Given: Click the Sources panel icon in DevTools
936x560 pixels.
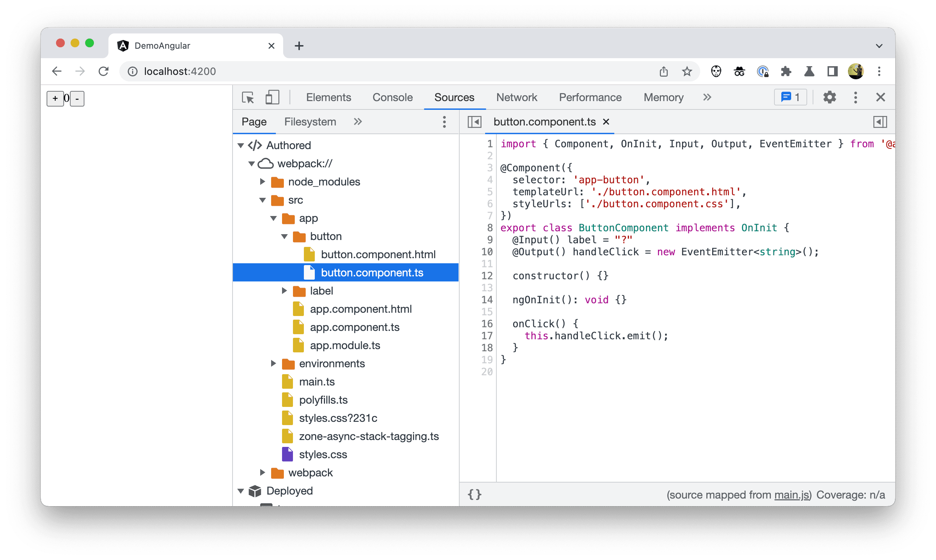Looking at the screenshot, I should (453, 97).
